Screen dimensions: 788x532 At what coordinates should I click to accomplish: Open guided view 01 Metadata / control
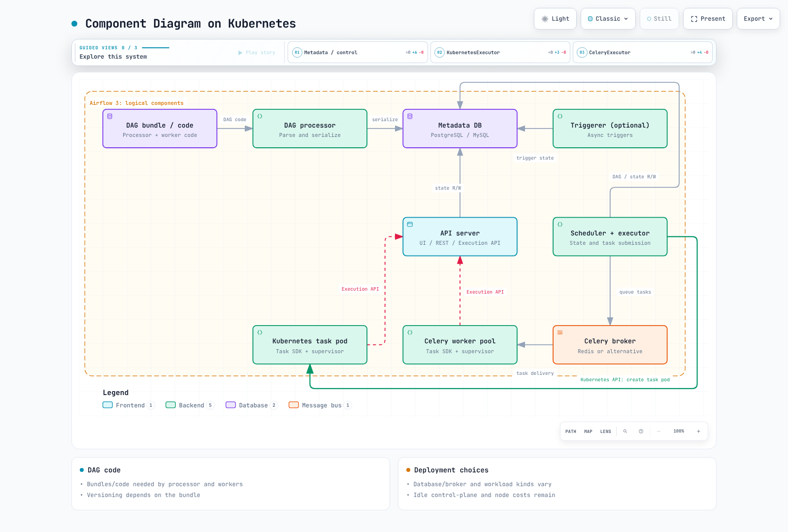click(358, 52)
